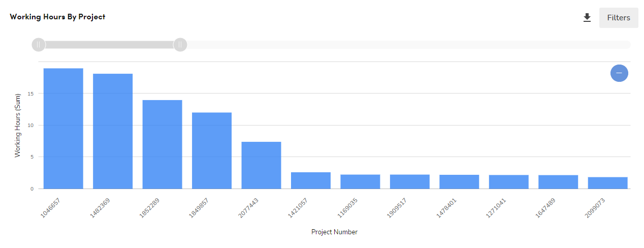644x248 pixels.
Task: Click the y-axis value 0
Action: [32, 189]
